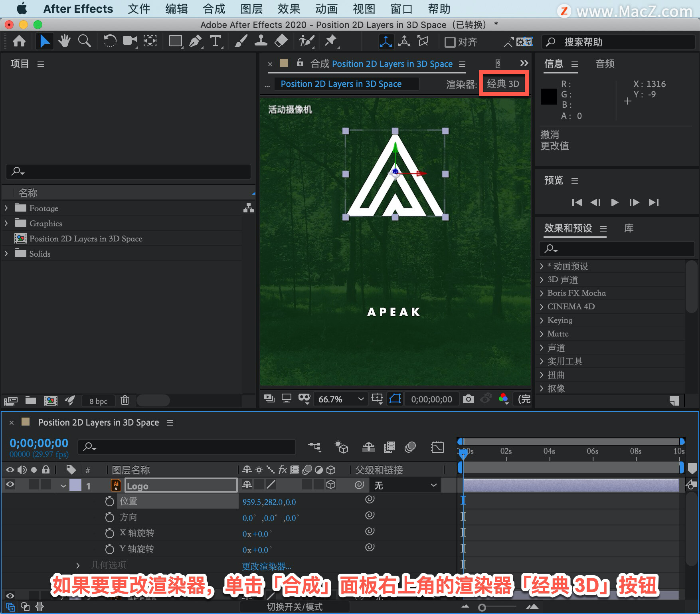Select the Eraser tool
Screen dimensions: 700x614
(281, 41)
